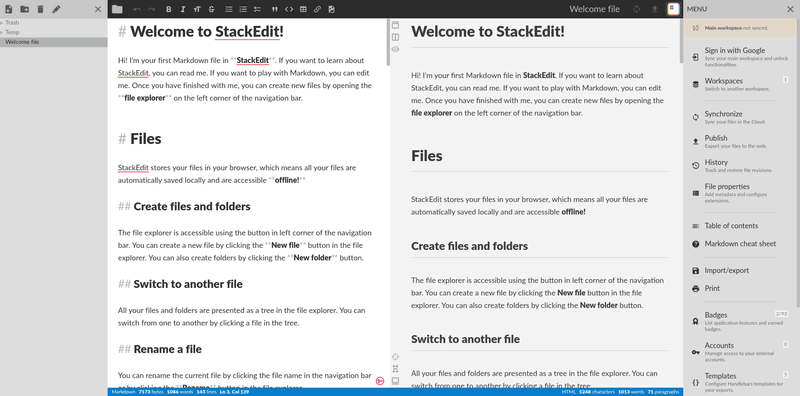The width and height of the screenshot is (800, 396).
Task: Click the Welcome file title to rename
Action: [x=594, y=9]
